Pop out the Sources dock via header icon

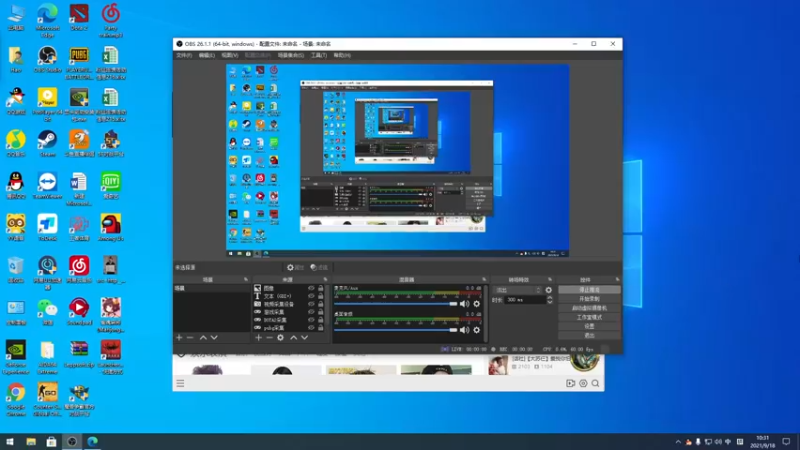click(x=325, y=280)
